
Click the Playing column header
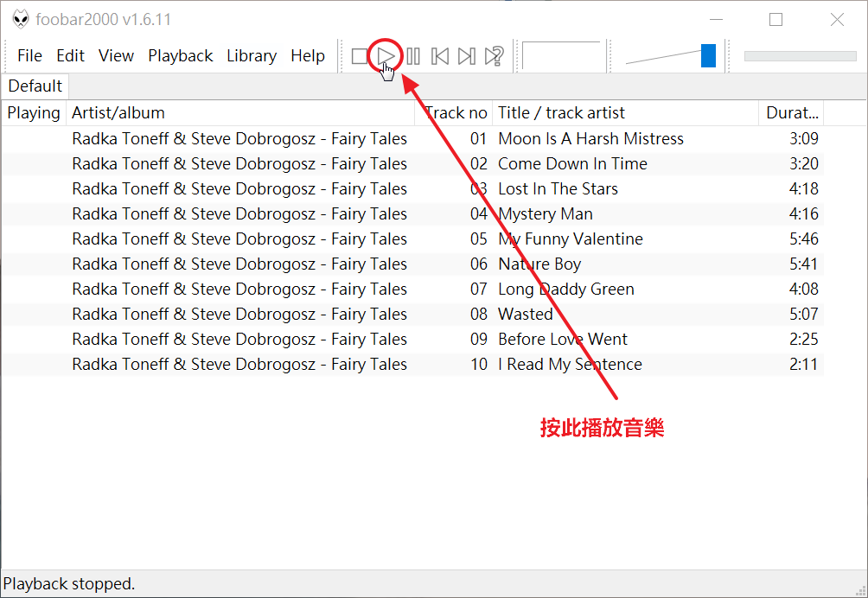point(33,113)
